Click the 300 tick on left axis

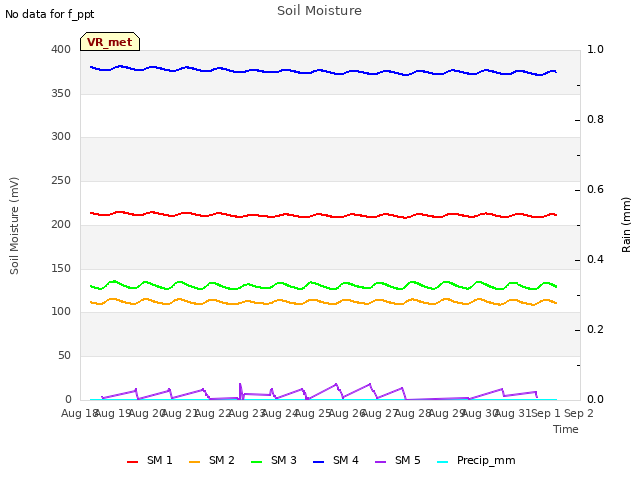[x=61, y=136]
